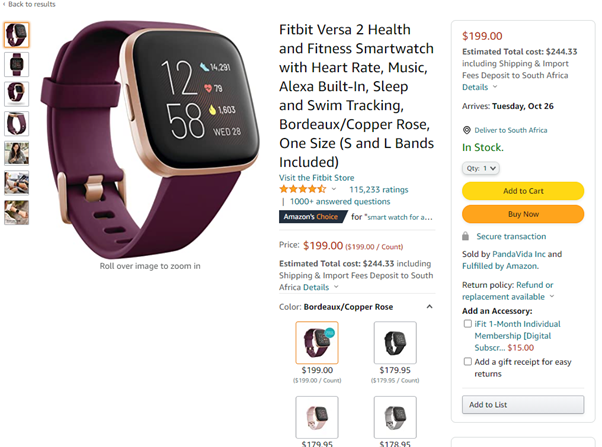
Task: Expand the return policy dropdown arrow
Action: [552, 296]
